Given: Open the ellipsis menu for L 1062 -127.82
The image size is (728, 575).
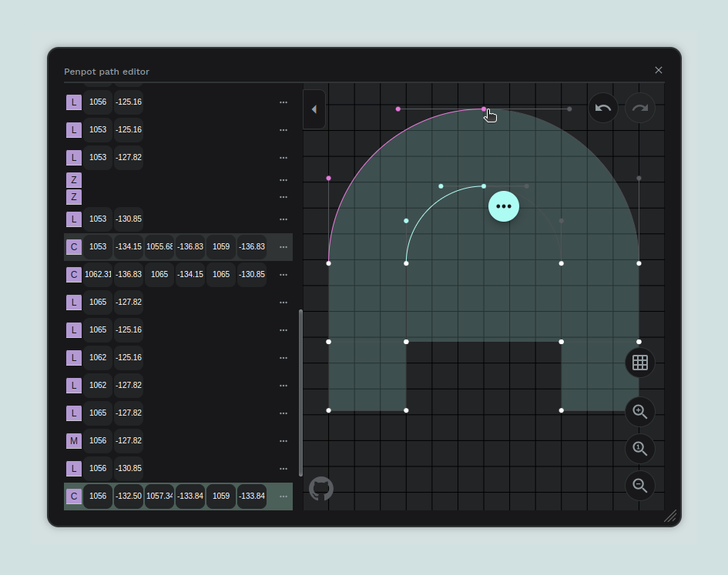Looking at the screenshot, I should pyautogui.click(x=283, y=386).
